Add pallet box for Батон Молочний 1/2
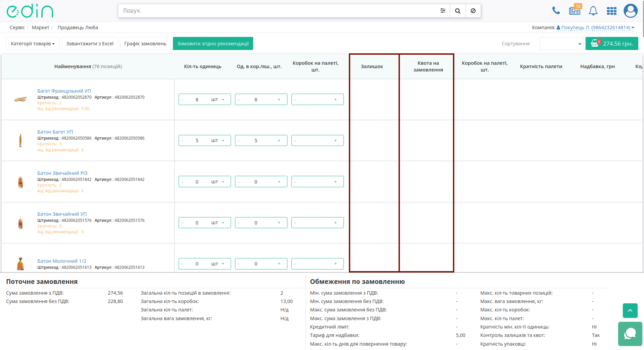This screenshot has height=350, width=644. coord(335,264)
